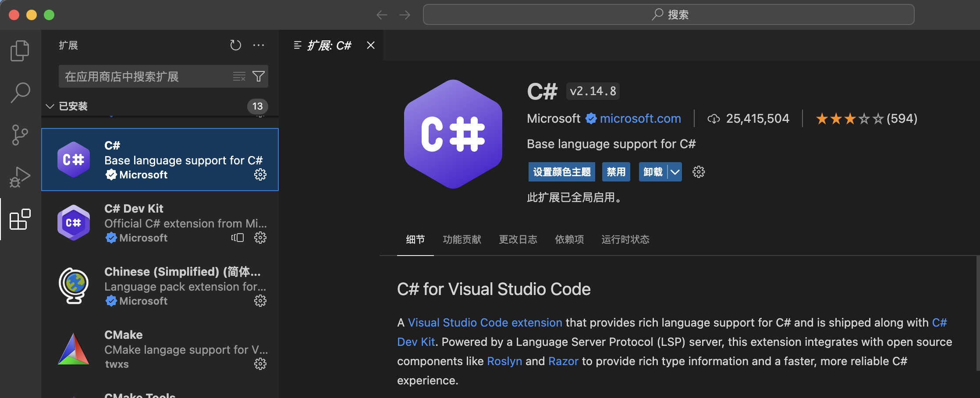Open manage gear for CMake extension

[260, 364]
